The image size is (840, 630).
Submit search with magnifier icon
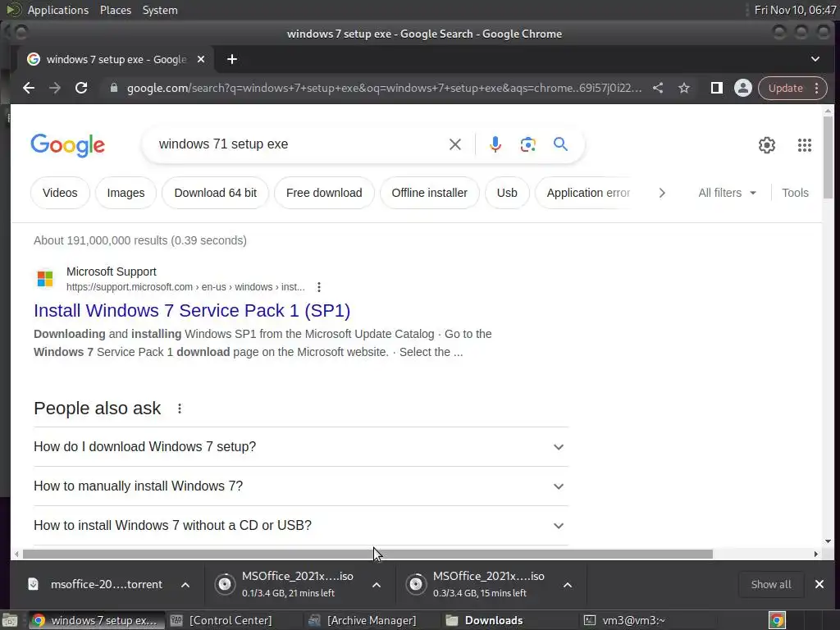pos(560,144)
